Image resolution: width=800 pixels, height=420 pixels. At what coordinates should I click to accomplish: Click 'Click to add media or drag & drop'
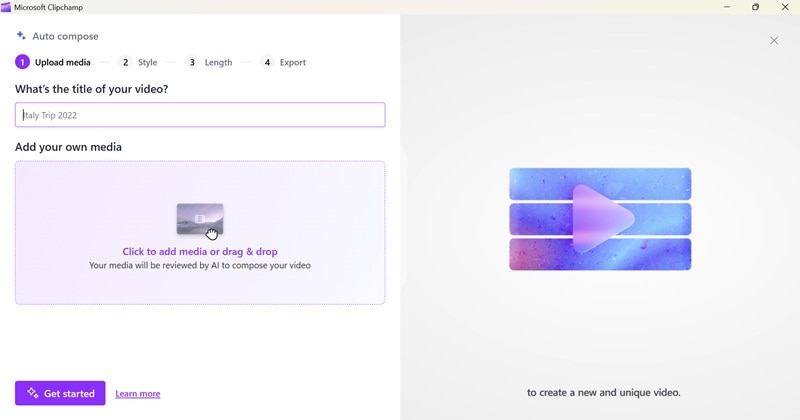200,252
